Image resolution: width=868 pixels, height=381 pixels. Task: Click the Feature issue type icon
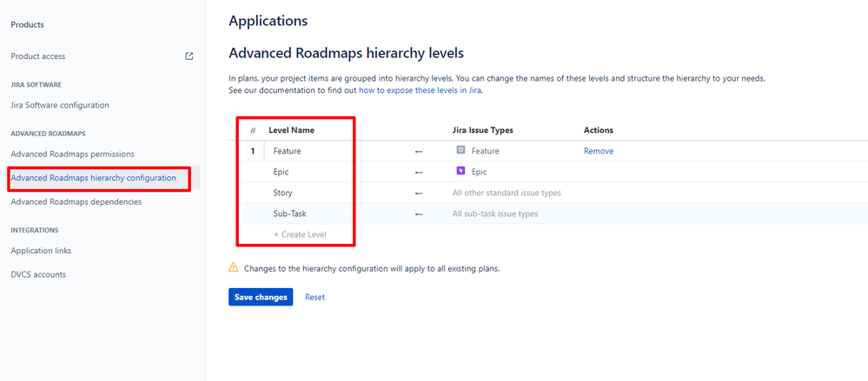(461, 150)
